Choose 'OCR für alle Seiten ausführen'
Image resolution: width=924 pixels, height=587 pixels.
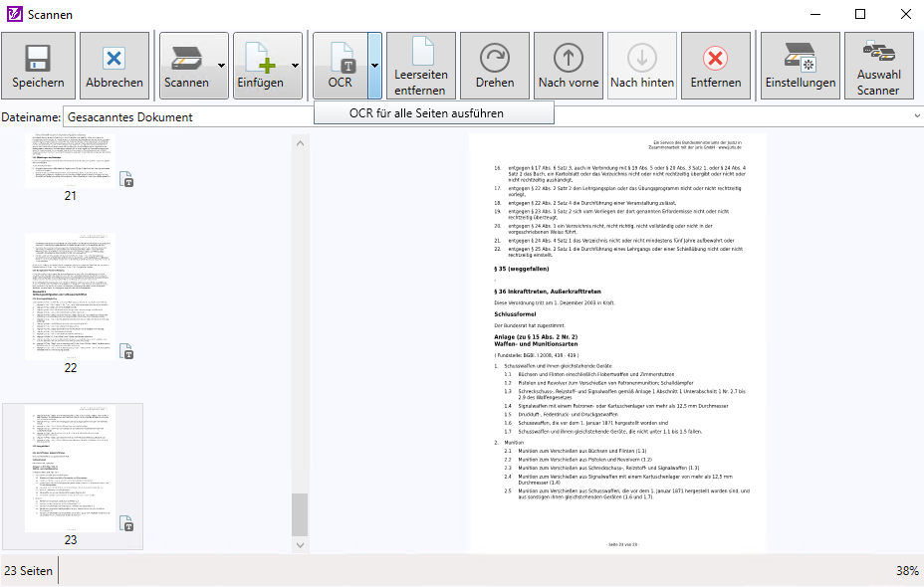point(433,113)
